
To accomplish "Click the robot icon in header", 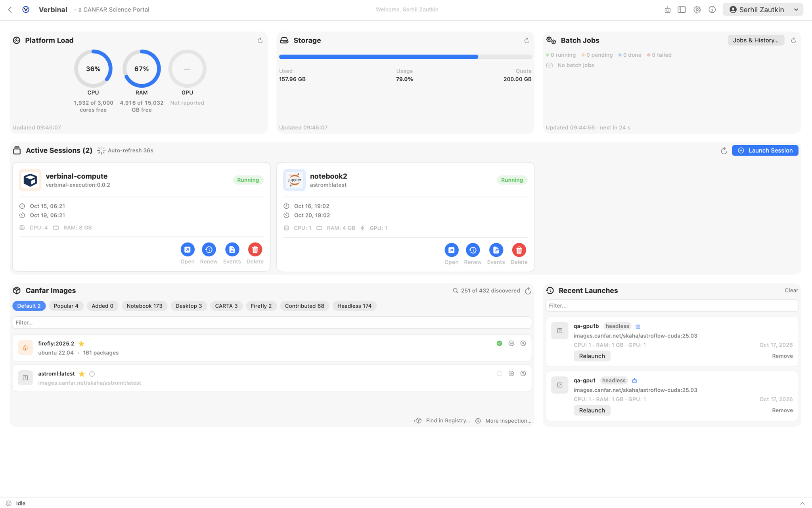I will click(x=667, y=10).
